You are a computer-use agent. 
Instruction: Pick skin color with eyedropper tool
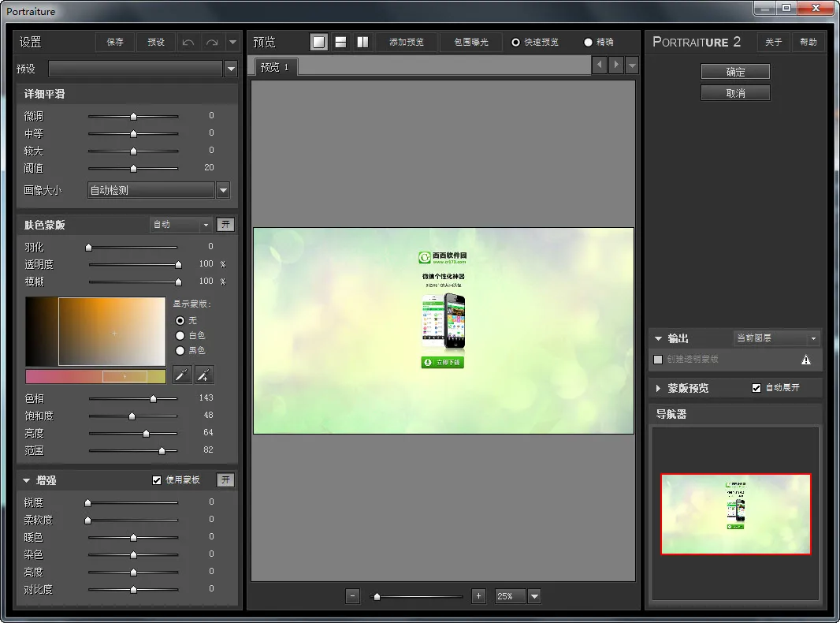point(183,375)
